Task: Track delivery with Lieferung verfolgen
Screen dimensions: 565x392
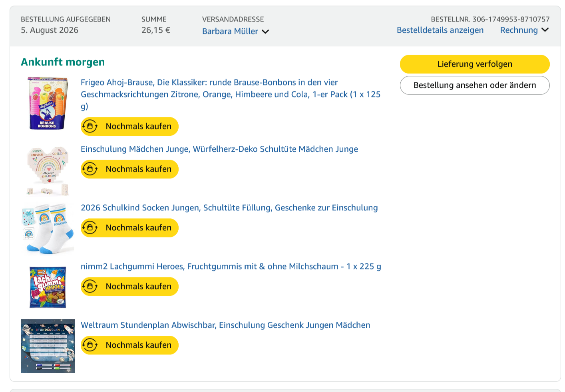Action: click(x=475, y=64)
